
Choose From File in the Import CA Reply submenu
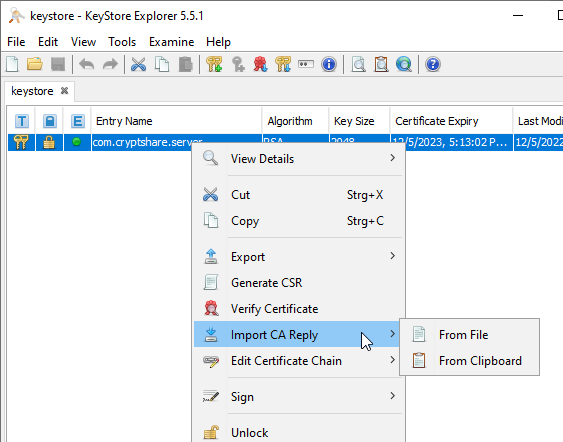470,335
